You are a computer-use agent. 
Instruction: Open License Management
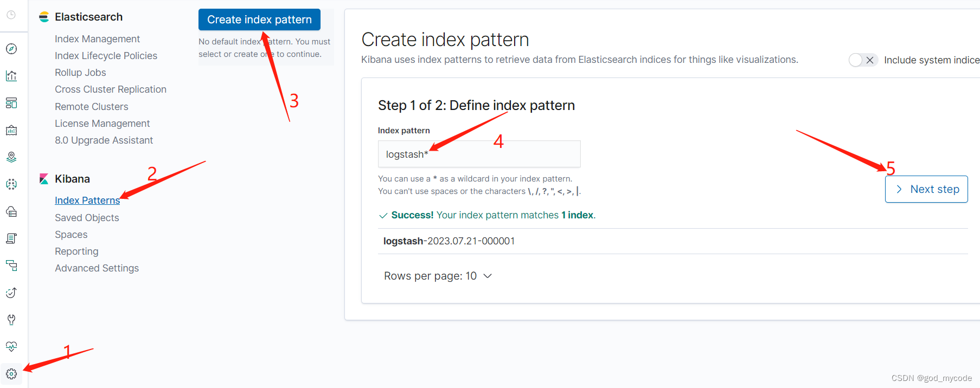coord(102,124)
